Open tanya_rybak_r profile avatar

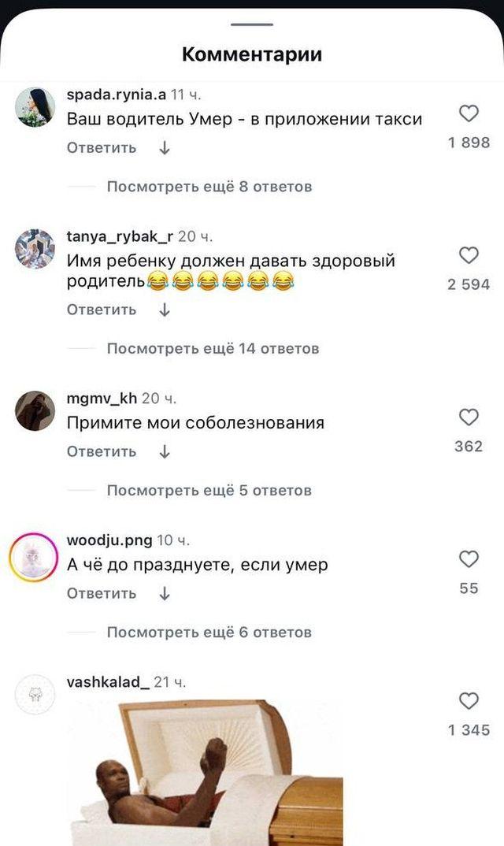pos(35,249)
